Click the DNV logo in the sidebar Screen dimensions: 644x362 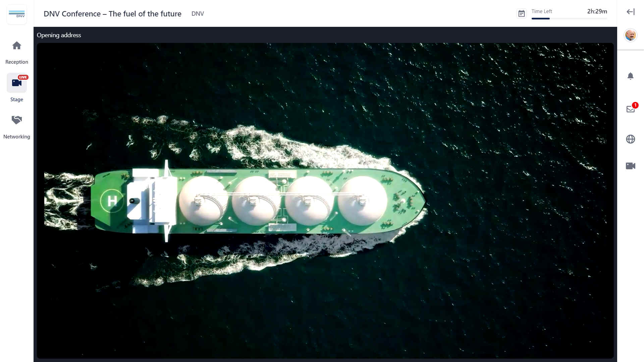[x=17, y=14]
